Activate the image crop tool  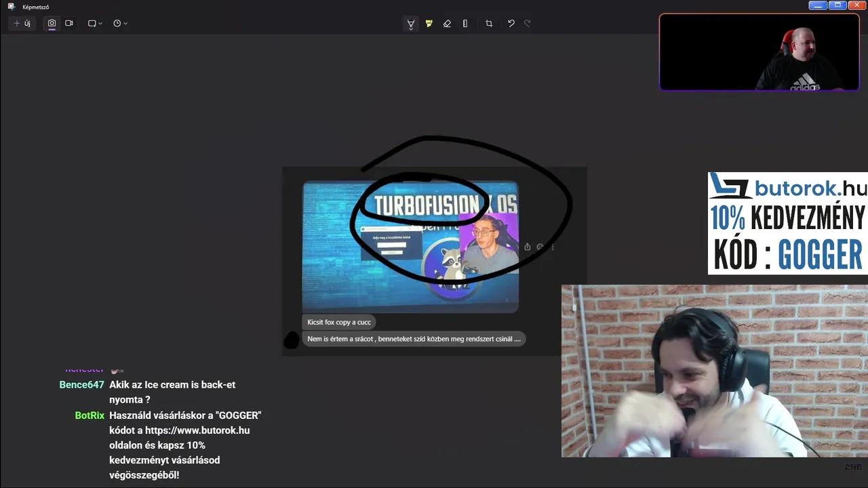pyautogui.click(x=489, y=23)
